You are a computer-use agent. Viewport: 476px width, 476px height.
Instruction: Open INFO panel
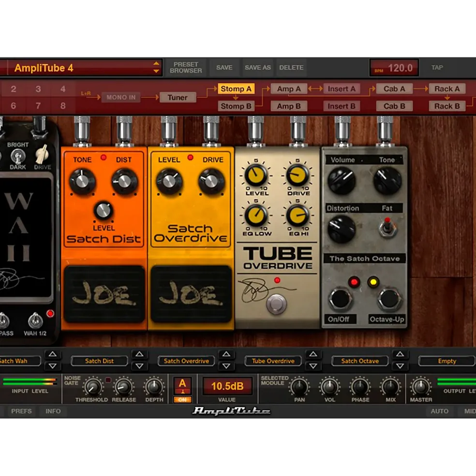coord(53,411)
